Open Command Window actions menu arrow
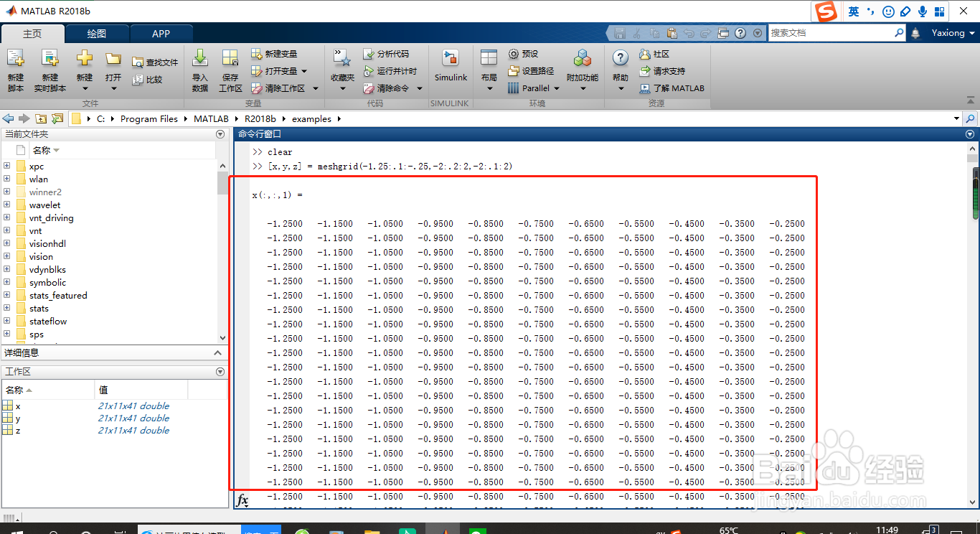 point(970,134)
